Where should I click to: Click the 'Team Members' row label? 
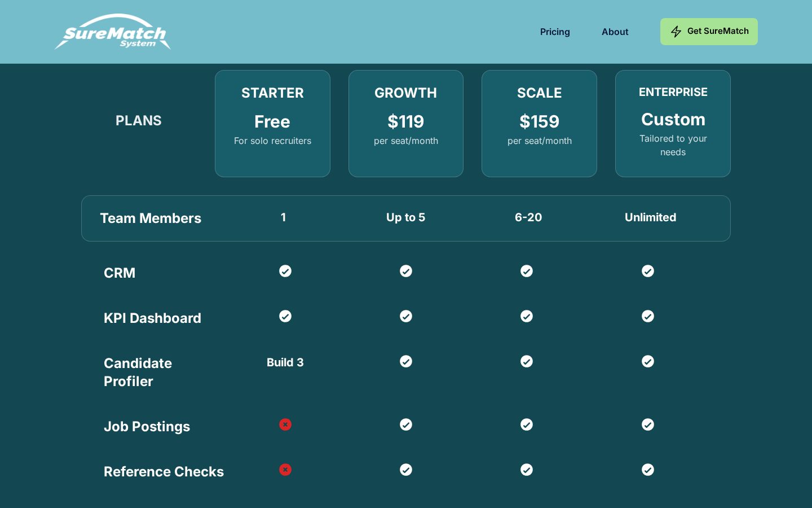(x=151, y=218)
